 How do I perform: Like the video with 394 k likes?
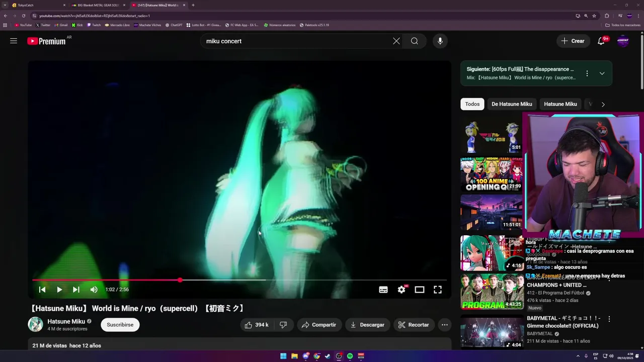pos(257,325)
